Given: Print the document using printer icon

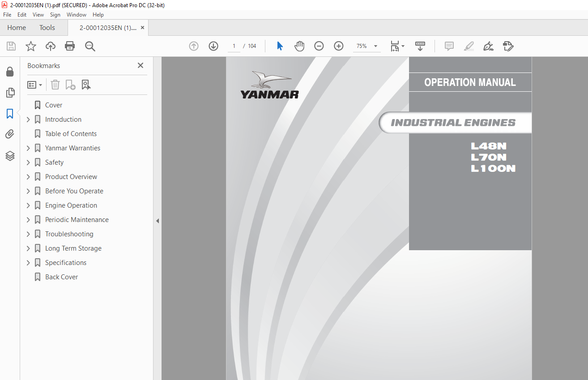Looking at the screenshot, I should click(x=70, y=46).
